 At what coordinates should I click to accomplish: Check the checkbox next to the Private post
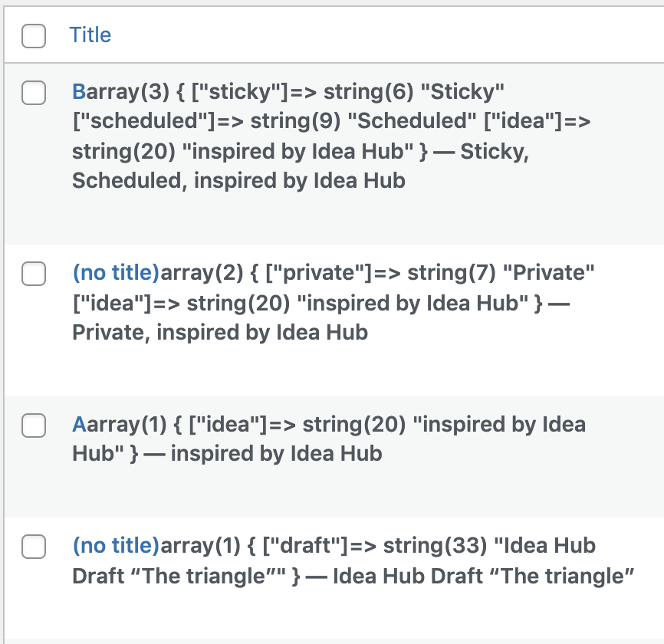point(34,274)
